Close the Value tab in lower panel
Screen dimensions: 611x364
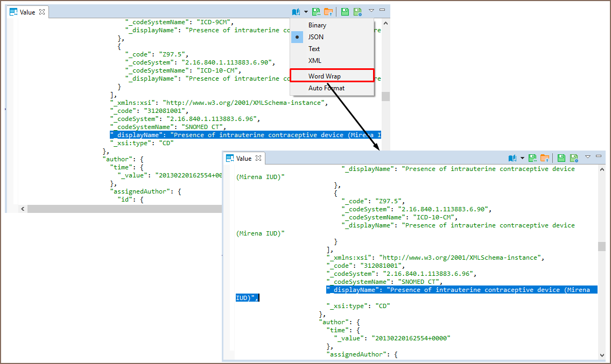pos(258,158)
